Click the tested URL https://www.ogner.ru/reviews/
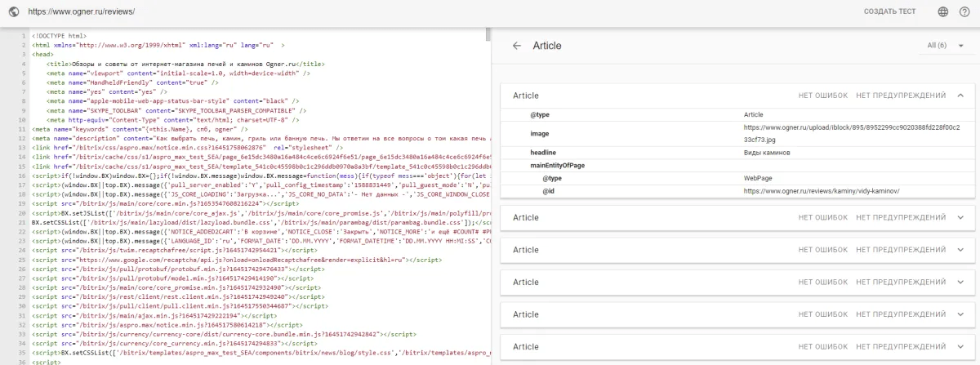Image resolution: width=980 pixels, height=365 pixels. 82,12
